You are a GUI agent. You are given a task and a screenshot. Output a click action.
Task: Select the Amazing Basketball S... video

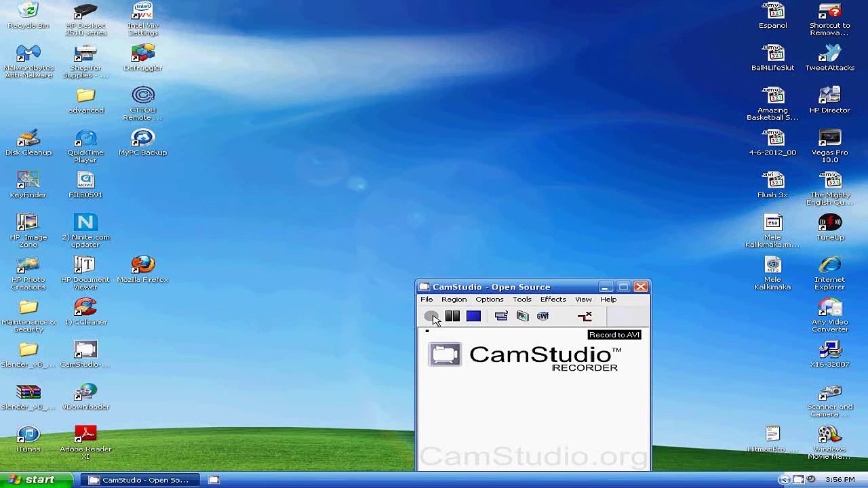tap(773, 104)
